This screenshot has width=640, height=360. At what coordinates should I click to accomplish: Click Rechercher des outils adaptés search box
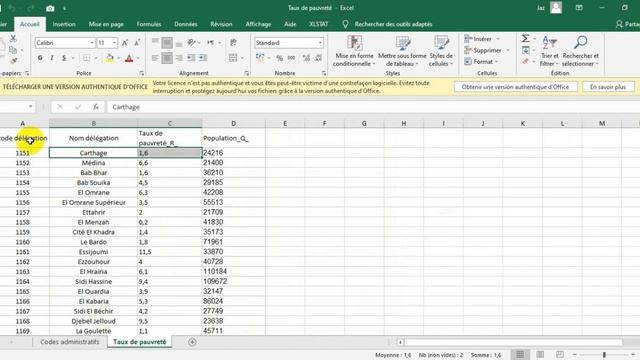point(393,24)
